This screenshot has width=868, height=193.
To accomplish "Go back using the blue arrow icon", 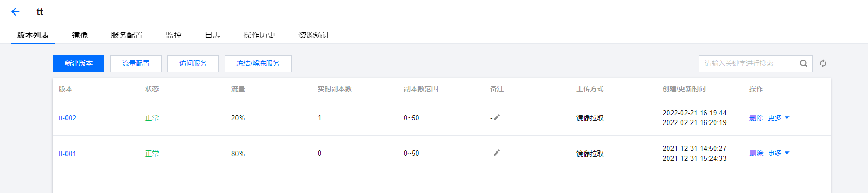I will point(16,12).
